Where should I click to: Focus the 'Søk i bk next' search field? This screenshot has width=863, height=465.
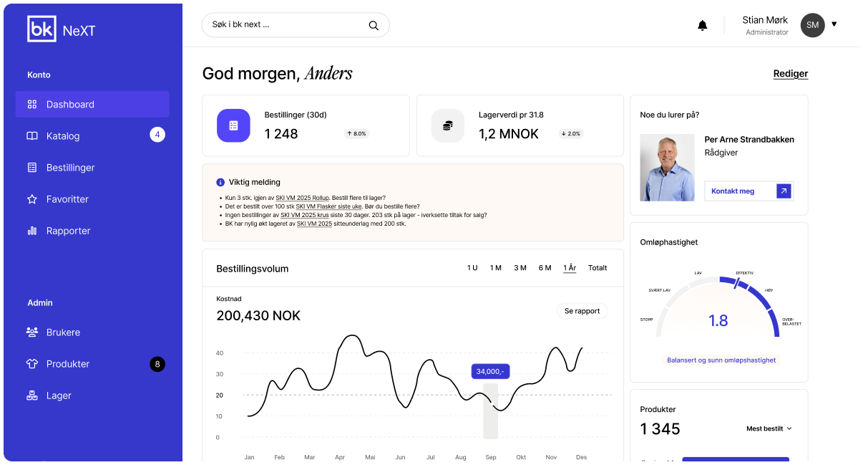pyautogui.click(x=296, y=25)
